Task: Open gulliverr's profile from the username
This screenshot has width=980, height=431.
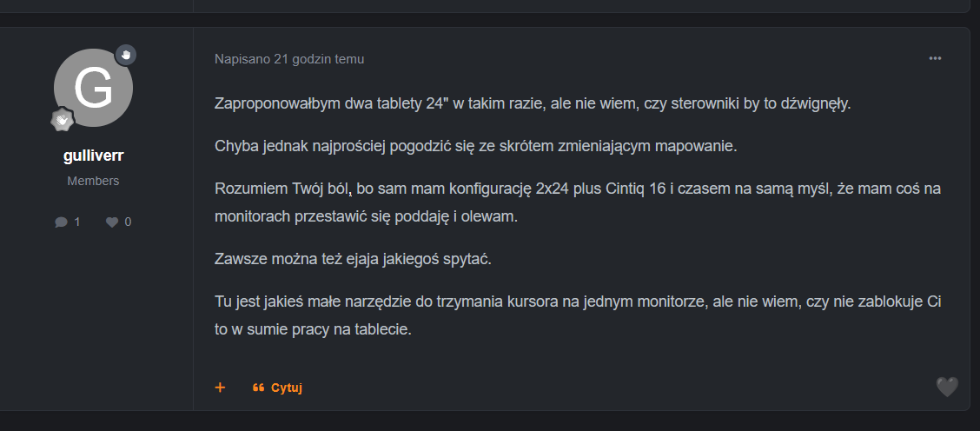Action: point(93,156)
